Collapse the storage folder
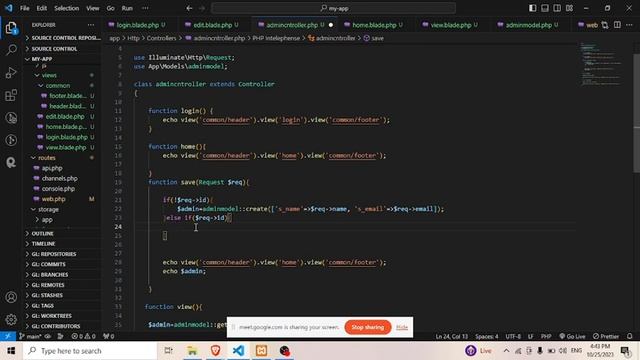This screenshot has width=640, height=360. [x=49, y=209]
